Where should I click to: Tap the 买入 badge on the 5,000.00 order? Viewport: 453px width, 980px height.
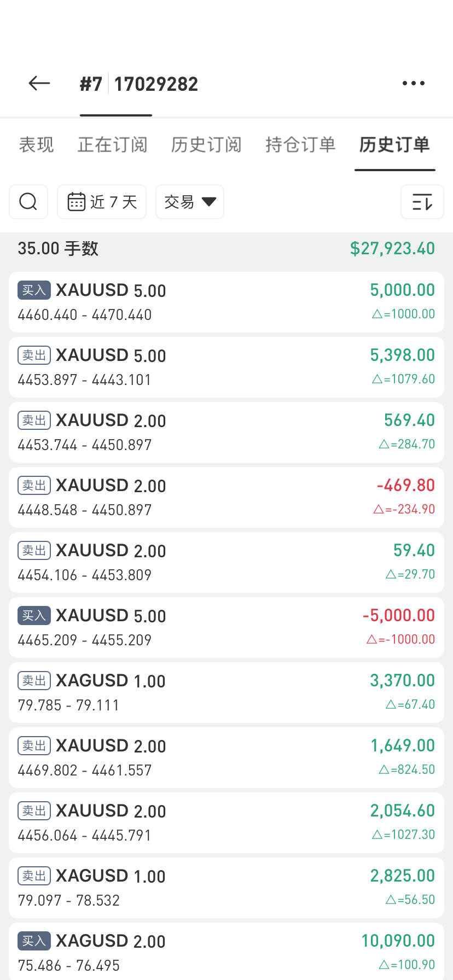click(34, 290)
